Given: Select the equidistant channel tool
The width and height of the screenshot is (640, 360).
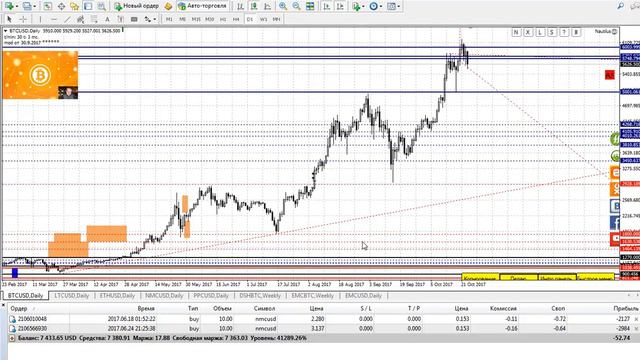Looking at the screenshot, I should 80,19.
